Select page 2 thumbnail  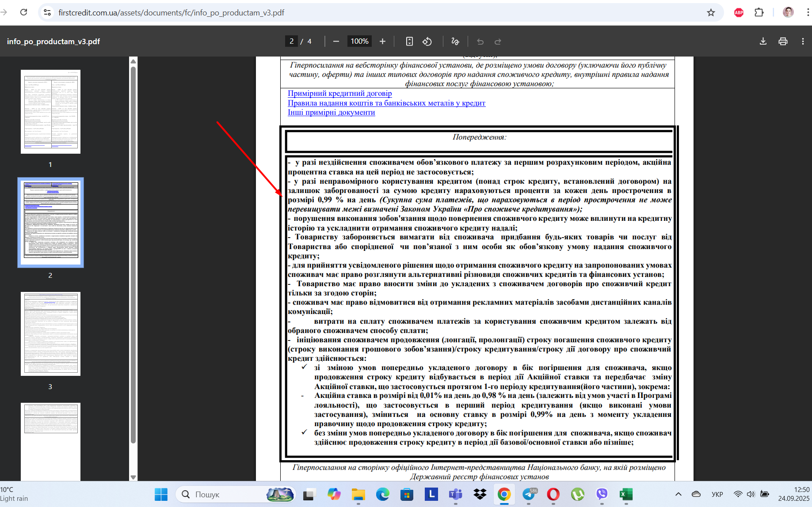50,223
